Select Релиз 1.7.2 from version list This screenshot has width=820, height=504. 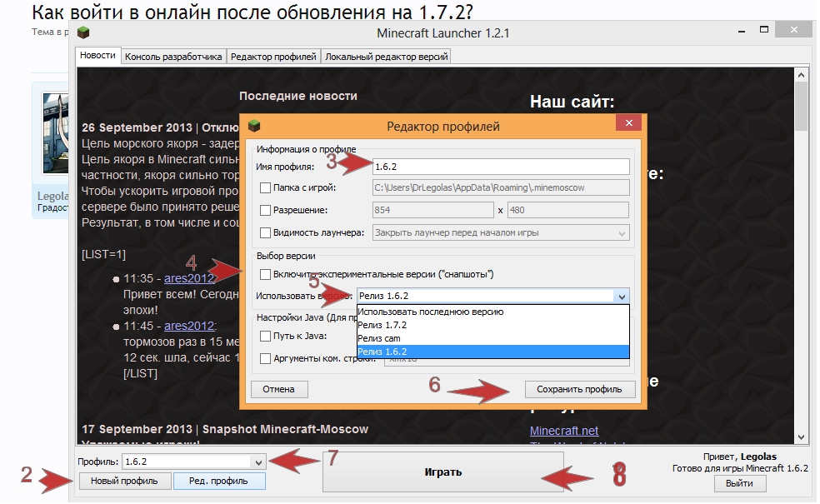coord(382,325)
